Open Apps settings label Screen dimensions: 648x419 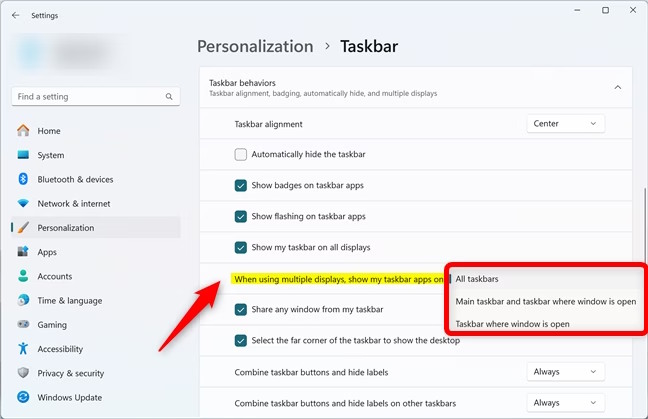[47, 252]
